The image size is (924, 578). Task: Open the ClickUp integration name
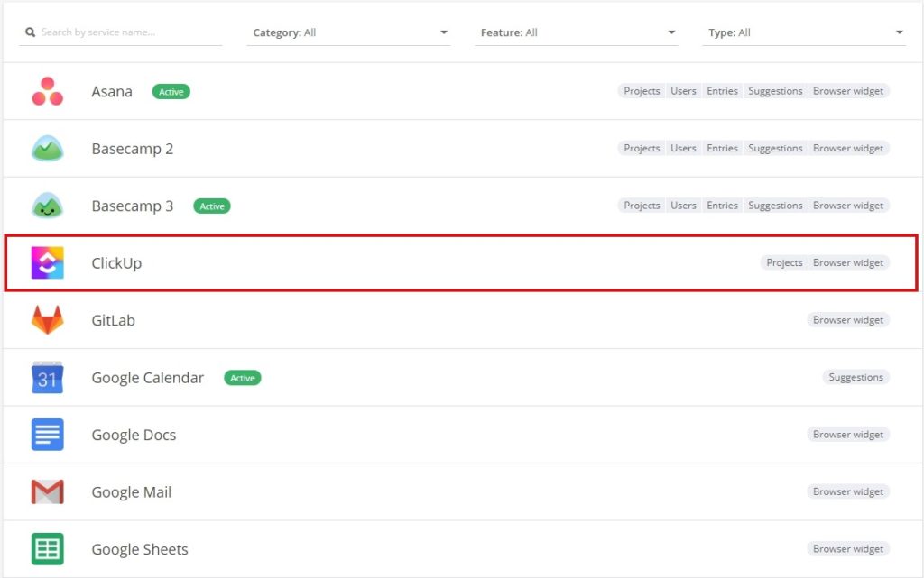[x=116, y=263]
